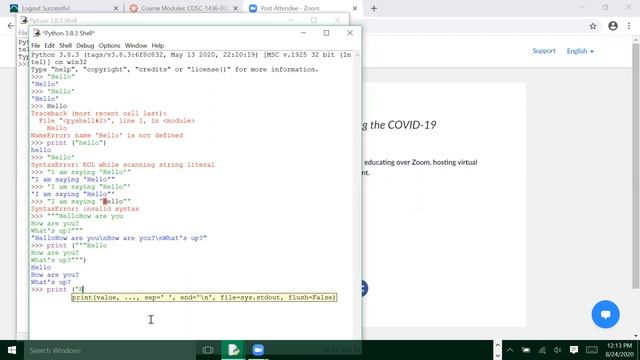This screenshot has height=360, width=640.
Task: Close the Logout Successful browser tab
Action: coord(116,8)
